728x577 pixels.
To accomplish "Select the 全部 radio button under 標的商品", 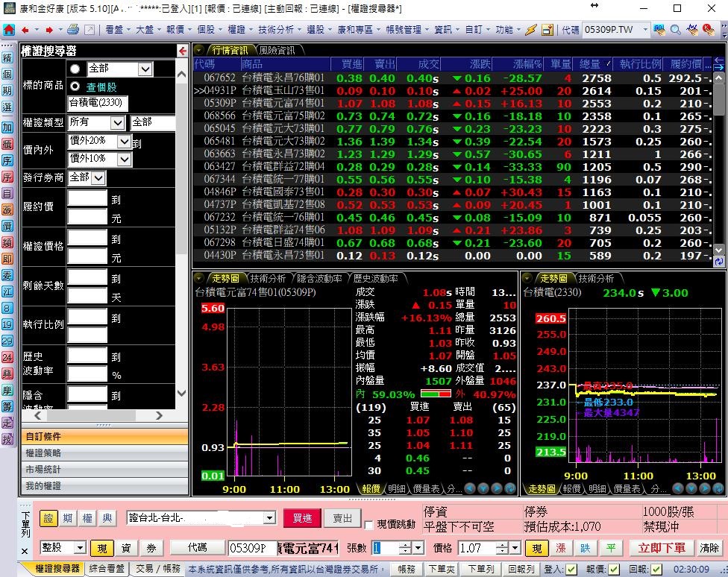I will (x=75, y=69).
